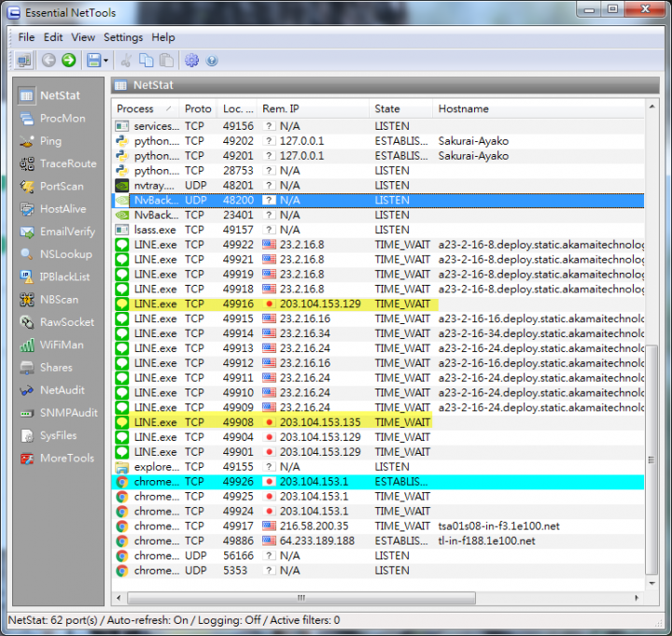Open the View menu
Viewport: 672px width, 636px height.
point(83,37)
